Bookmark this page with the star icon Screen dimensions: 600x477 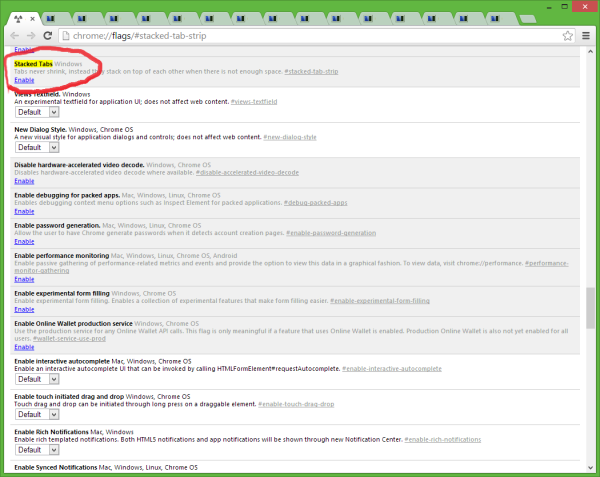tap(567, 36)
